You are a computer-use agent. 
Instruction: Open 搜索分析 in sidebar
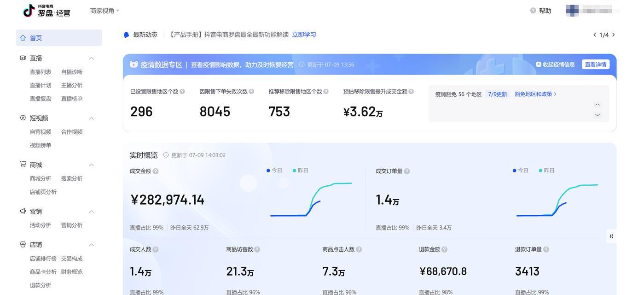coord(72,178)
